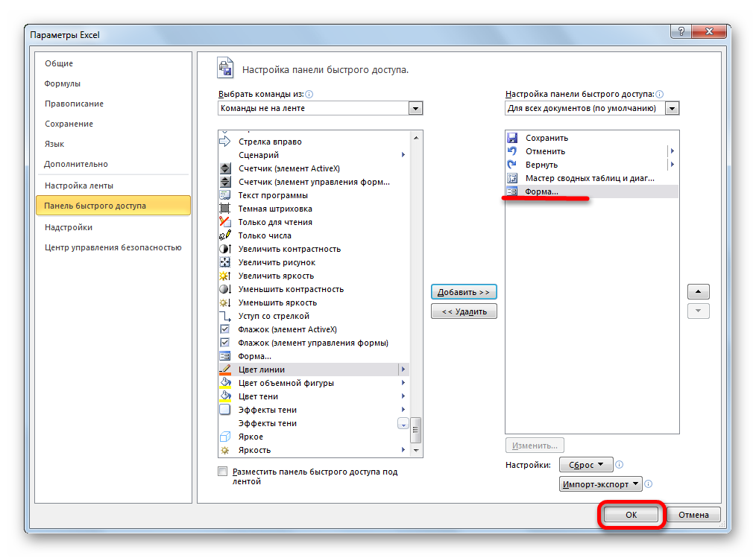756x558 pixels.
Task: Click the Цвет объемной фигуры paint bucket icon
Action: click(x=224, y=383)
